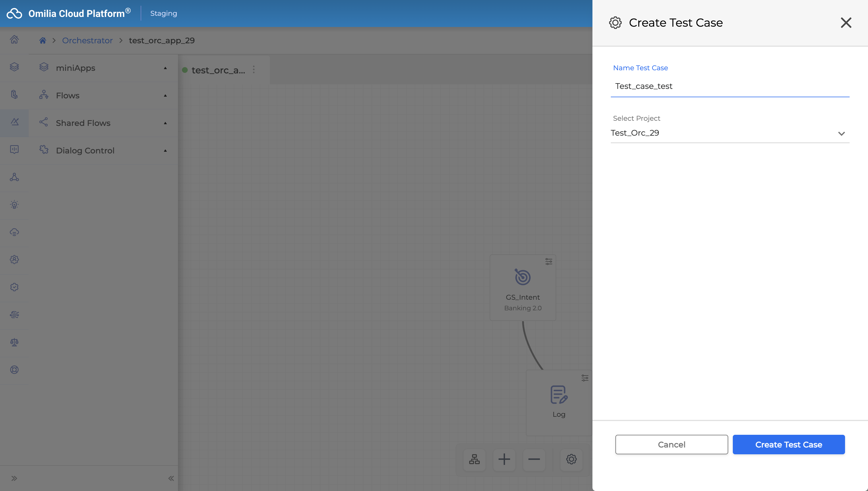Click the lifebuoy help icon in sidebar
The image size is (868, 491).
[14, 370]
